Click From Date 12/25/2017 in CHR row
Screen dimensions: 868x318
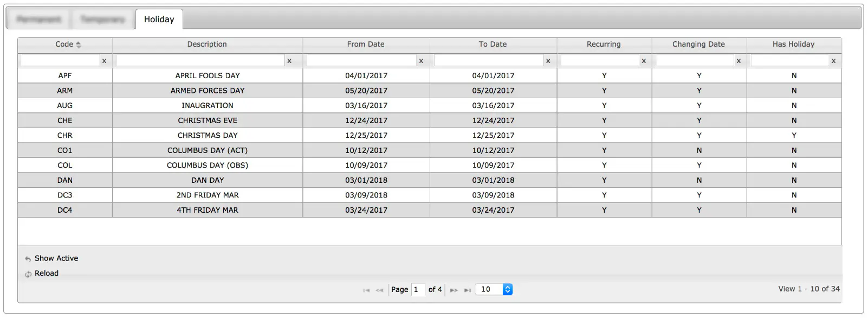[x=366, y=135]
